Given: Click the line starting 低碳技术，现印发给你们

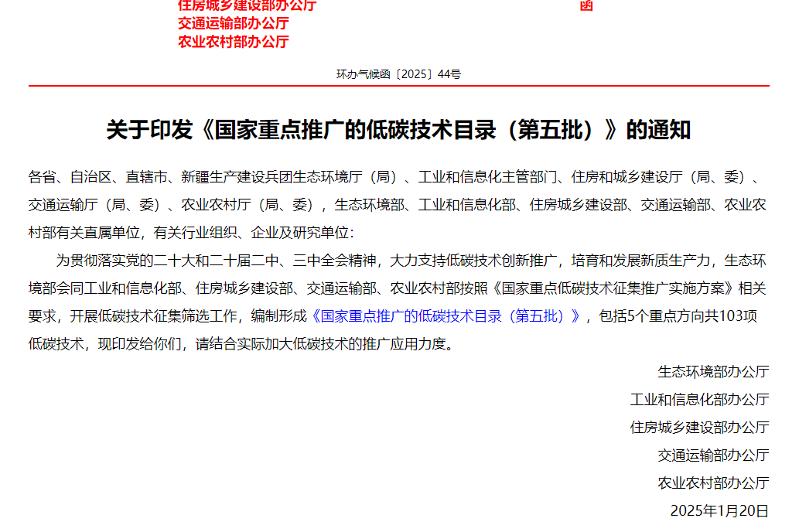Looking at the screenshot, I should pyautogui.click(x=241, y=344).
